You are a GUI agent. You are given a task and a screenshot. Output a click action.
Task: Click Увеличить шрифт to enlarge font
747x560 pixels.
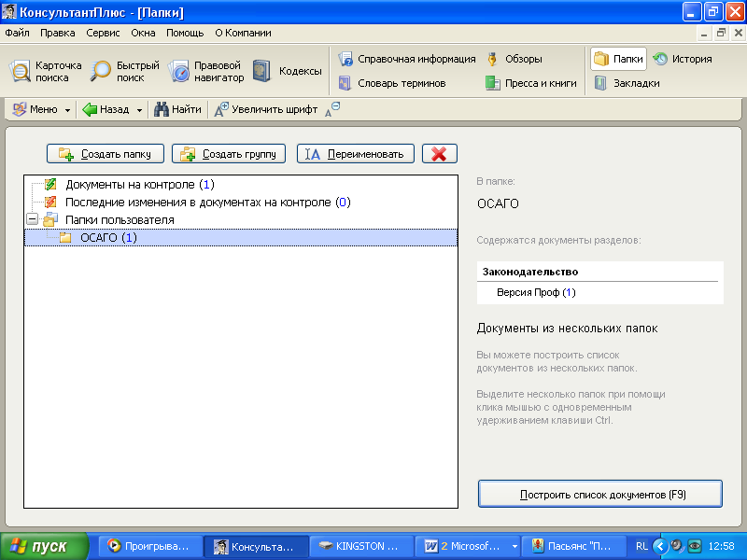pyautogui.click(x=266, y=109)
